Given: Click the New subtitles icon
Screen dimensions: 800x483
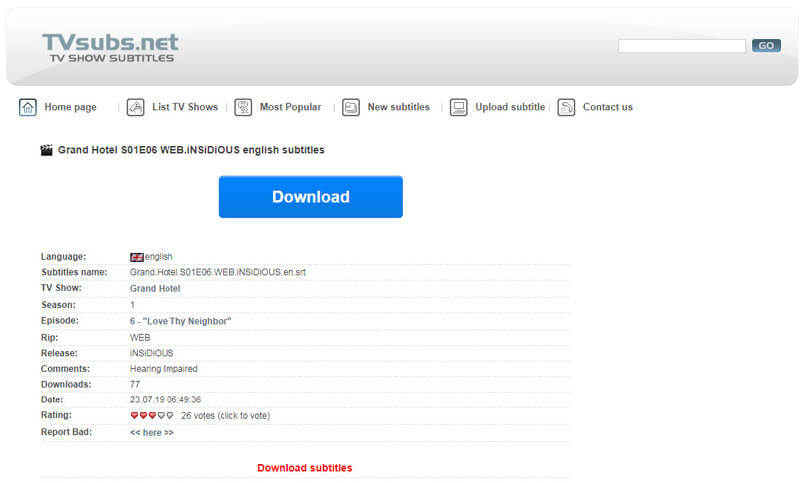Looking at the screenshot, I should coord(351,107).
